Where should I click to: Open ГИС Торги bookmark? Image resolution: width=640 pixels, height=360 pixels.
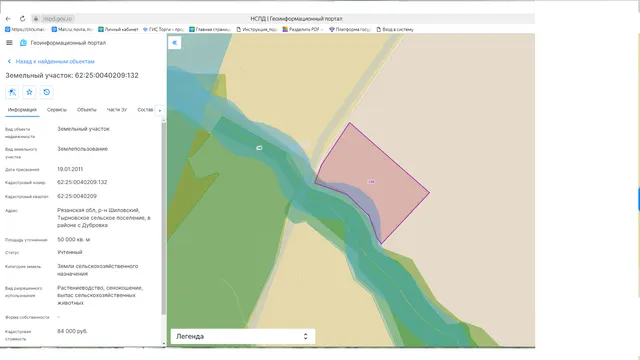[163, 29]
